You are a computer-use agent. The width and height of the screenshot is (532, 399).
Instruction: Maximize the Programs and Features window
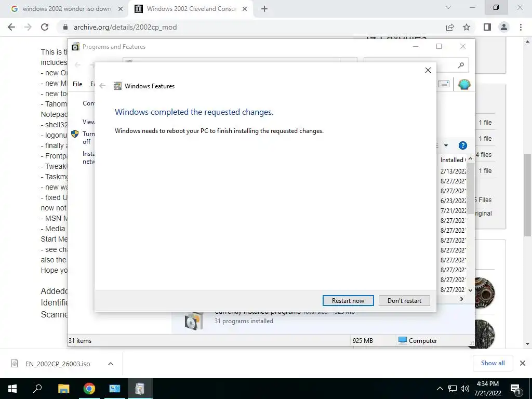point(439,46)
